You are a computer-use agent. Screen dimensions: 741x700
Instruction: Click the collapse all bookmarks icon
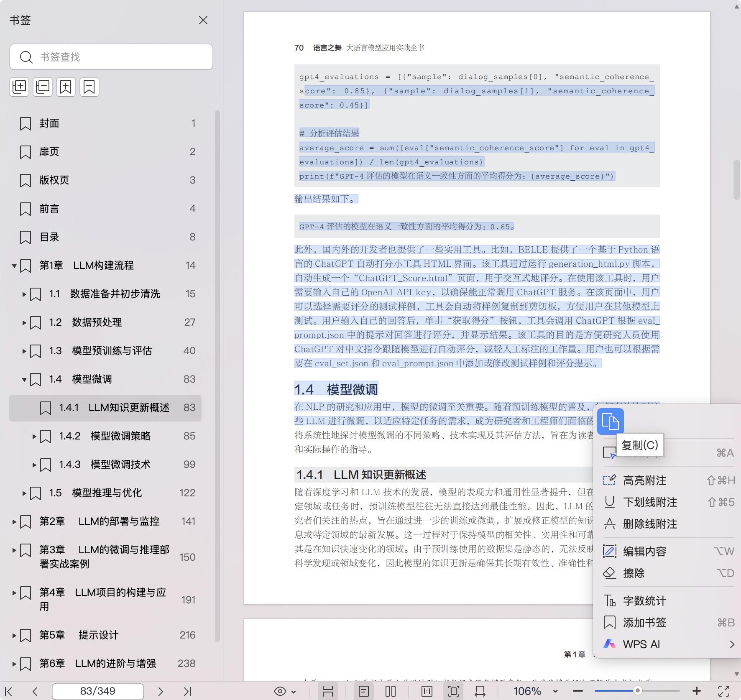click(x=43, y=87)
